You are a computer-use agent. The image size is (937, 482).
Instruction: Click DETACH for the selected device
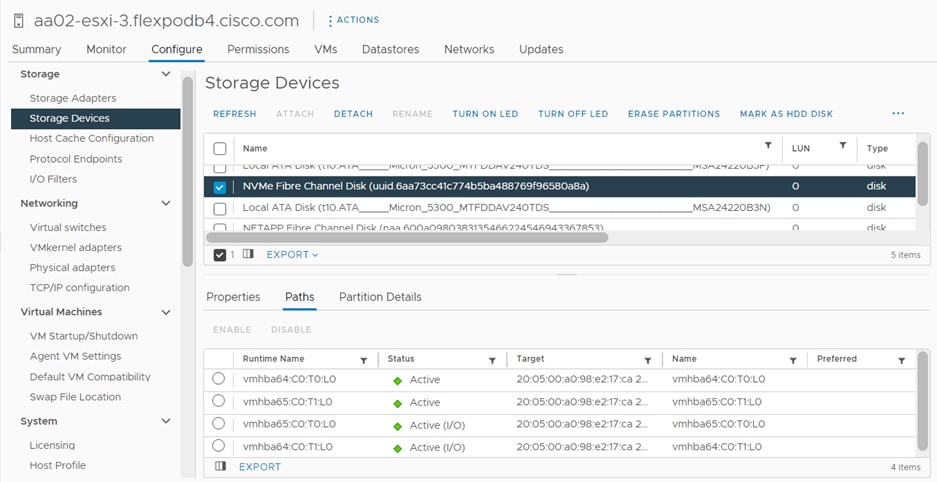pos(353,114)
